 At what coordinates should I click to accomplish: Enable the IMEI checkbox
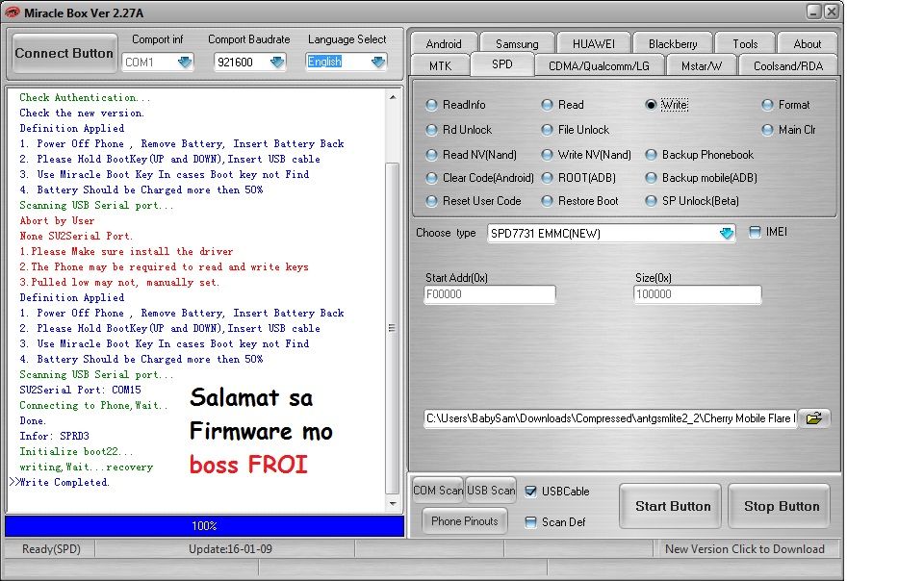pos(755,232)
